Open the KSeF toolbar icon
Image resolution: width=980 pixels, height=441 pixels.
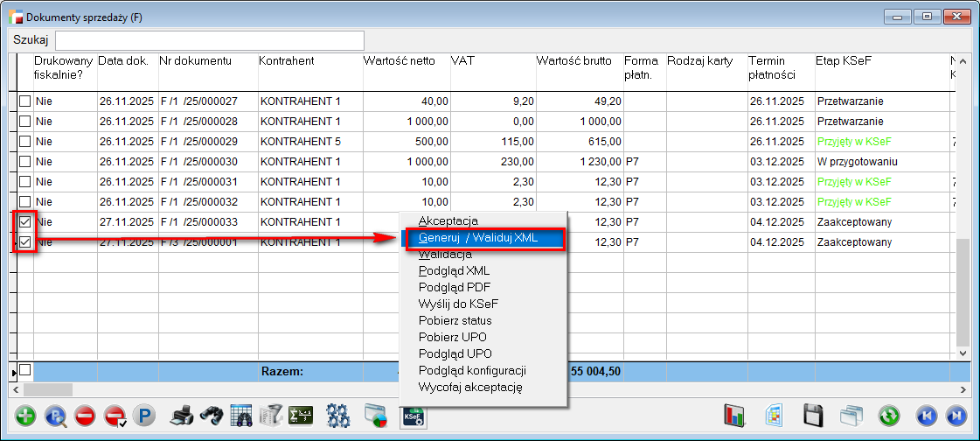click(413, 416)
